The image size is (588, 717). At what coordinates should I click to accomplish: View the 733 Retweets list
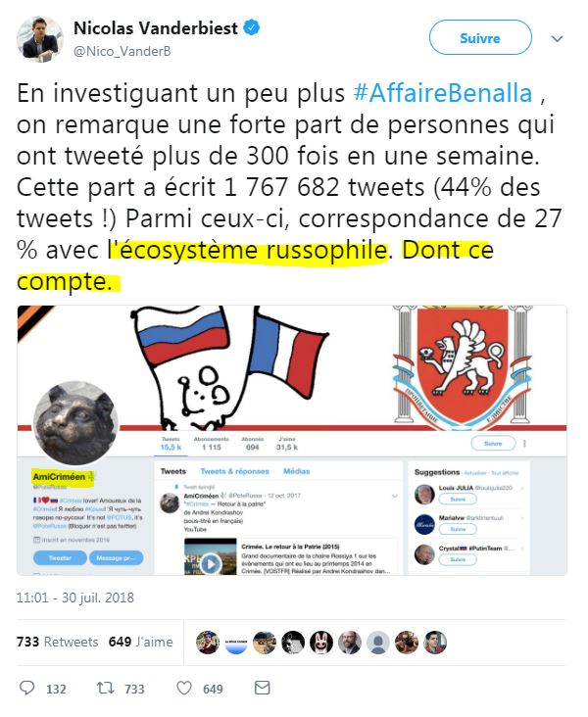(x=58, y=642)
